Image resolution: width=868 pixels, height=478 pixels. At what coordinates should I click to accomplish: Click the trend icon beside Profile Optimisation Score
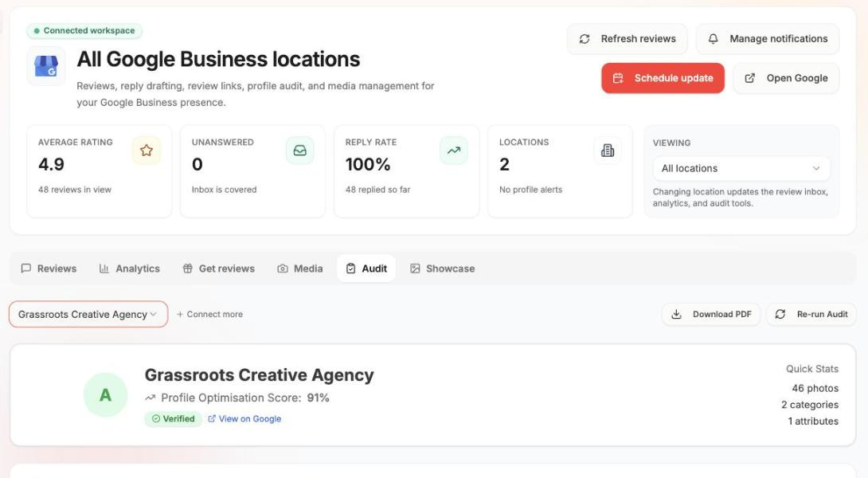click(x=150, y=398)
